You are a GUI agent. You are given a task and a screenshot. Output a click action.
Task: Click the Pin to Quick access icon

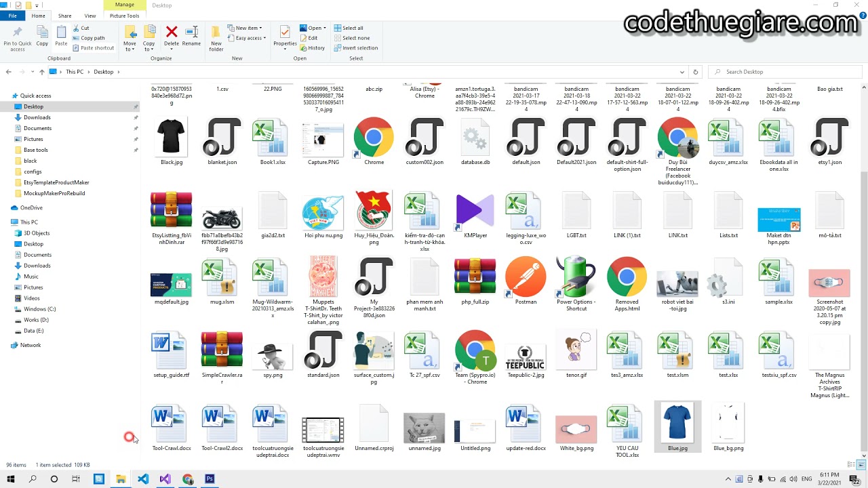[x=17, y=33]
